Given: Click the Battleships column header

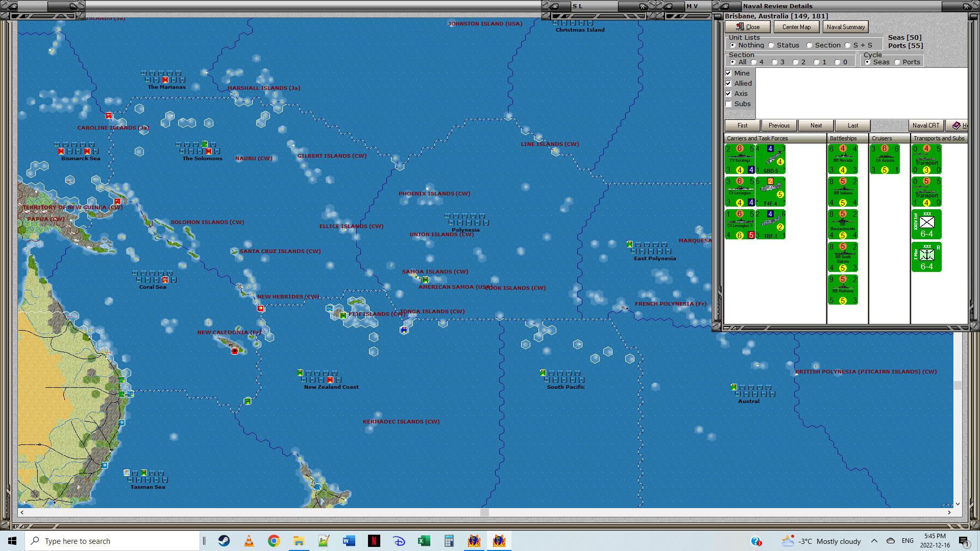Looking at the screenshot, I should [x=848, y=139].
